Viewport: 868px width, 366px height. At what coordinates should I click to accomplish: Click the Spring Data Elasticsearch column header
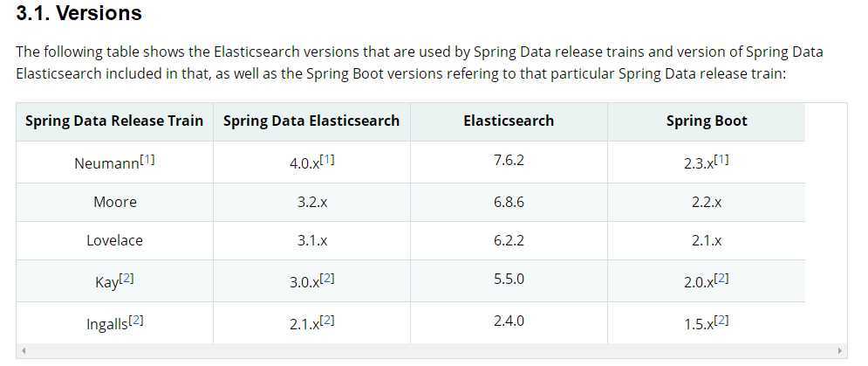(x=311, y=121)
